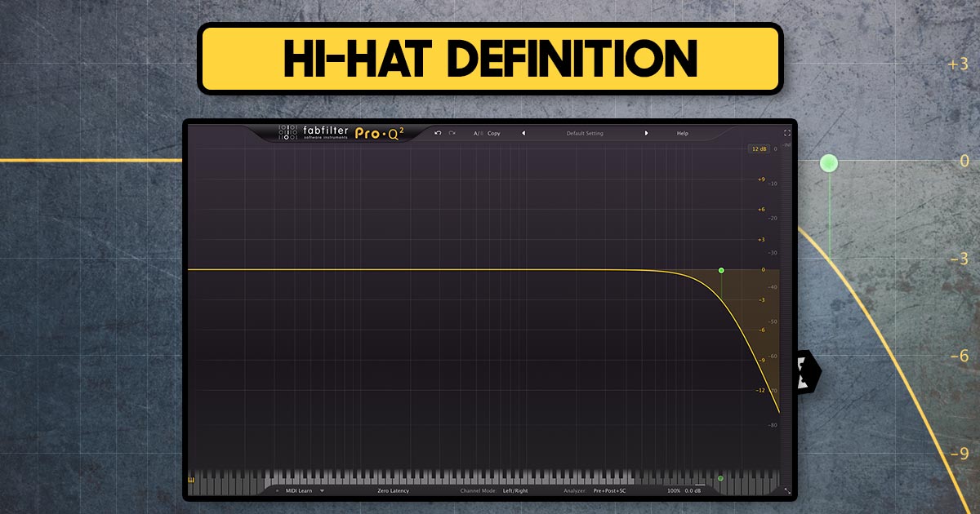Click the Copy button to copy A to B
980x514 pixels.
492,133
